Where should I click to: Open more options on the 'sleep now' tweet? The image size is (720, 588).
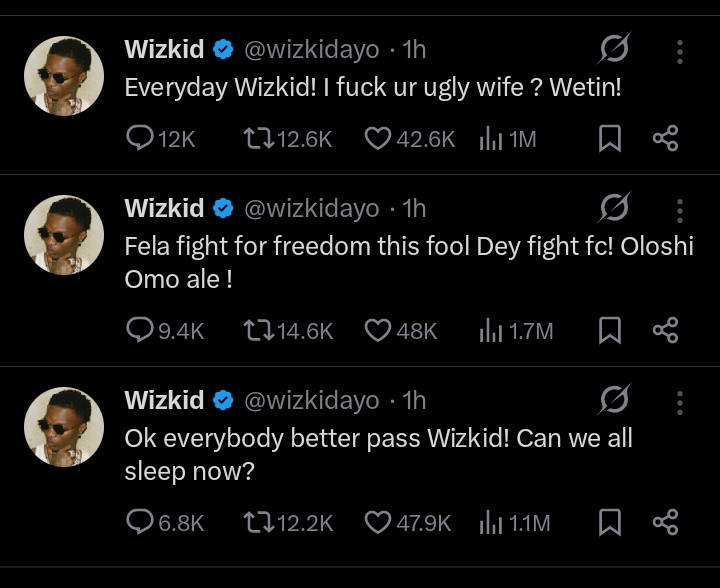680,403
